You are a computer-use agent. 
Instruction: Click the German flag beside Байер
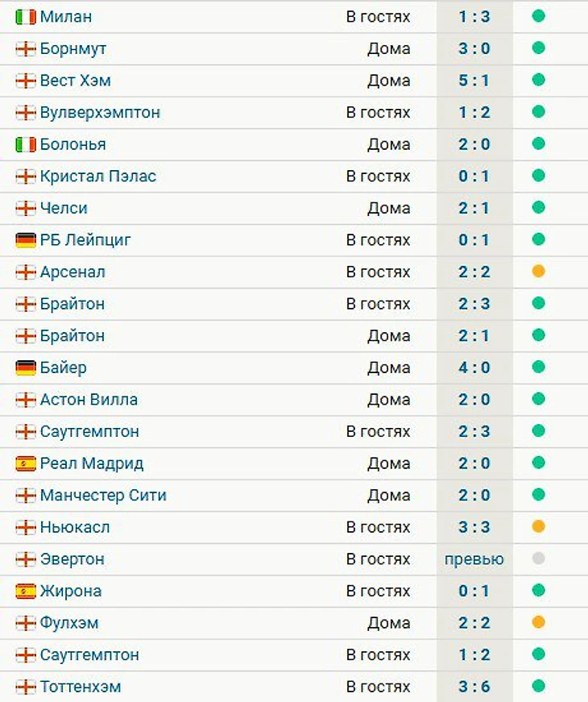tap(26, 368)
